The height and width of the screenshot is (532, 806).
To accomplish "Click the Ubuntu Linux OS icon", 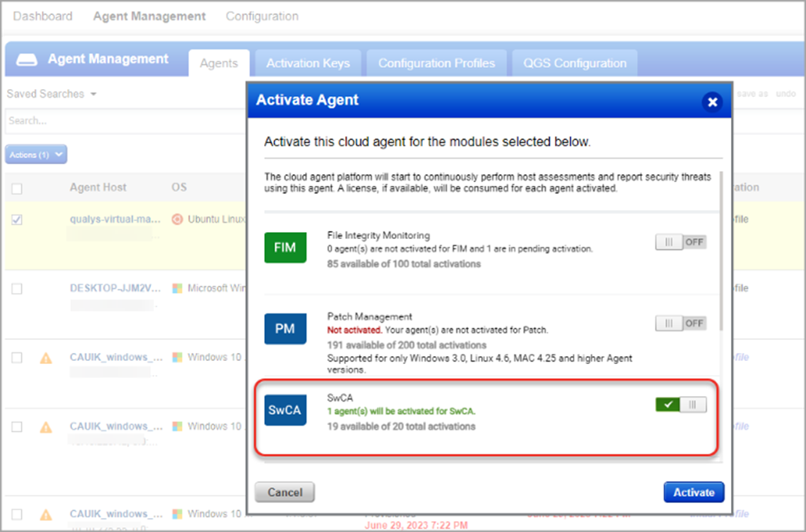I will click(177, 220).
